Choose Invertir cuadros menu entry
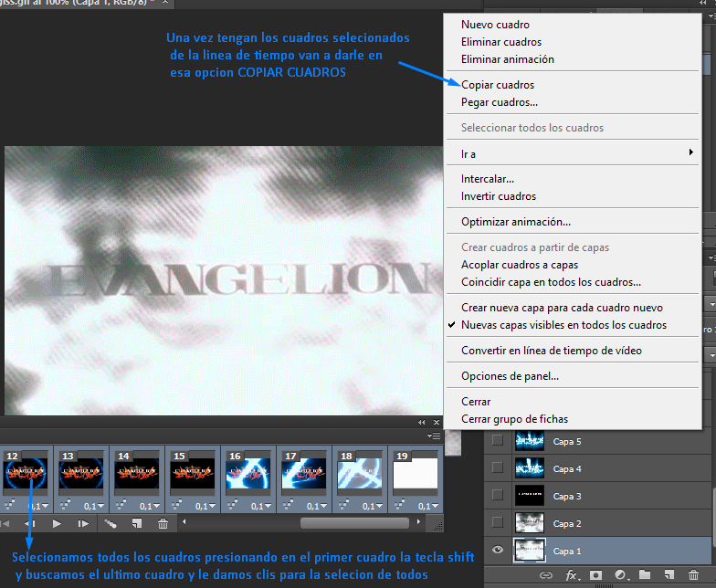The height and width of the screenshot is (588, 716). tap(573, 196)
